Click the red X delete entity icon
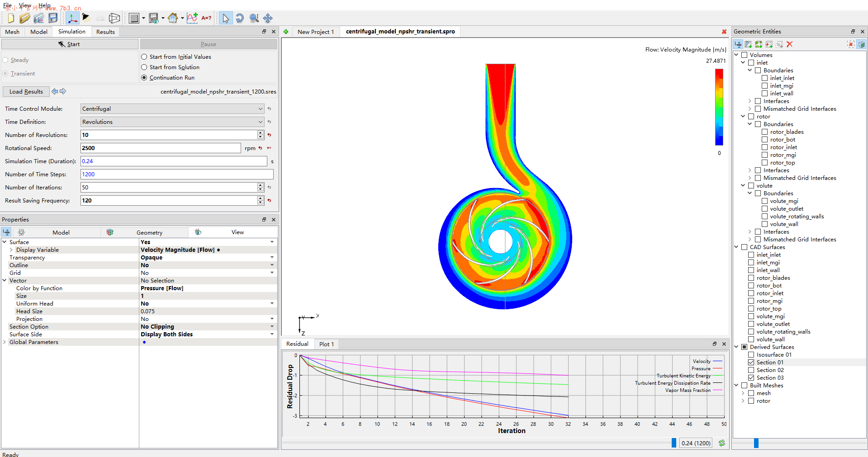This screenshot has width=868, height=457. point(790,44)
